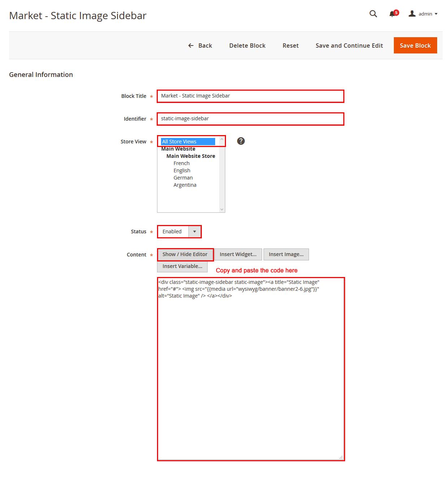Click the Status field label
The width and height of the screenshot is (448, 480).
point(139,232)
